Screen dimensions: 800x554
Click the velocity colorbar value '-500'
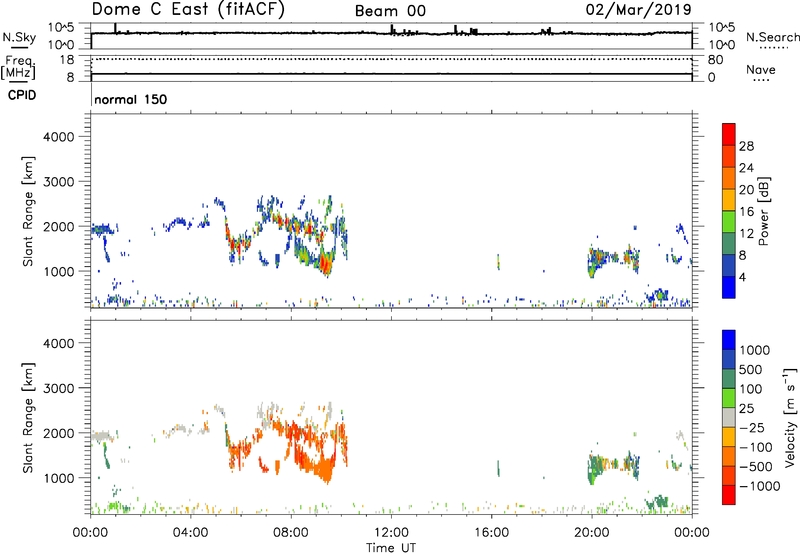click(756, 466)
